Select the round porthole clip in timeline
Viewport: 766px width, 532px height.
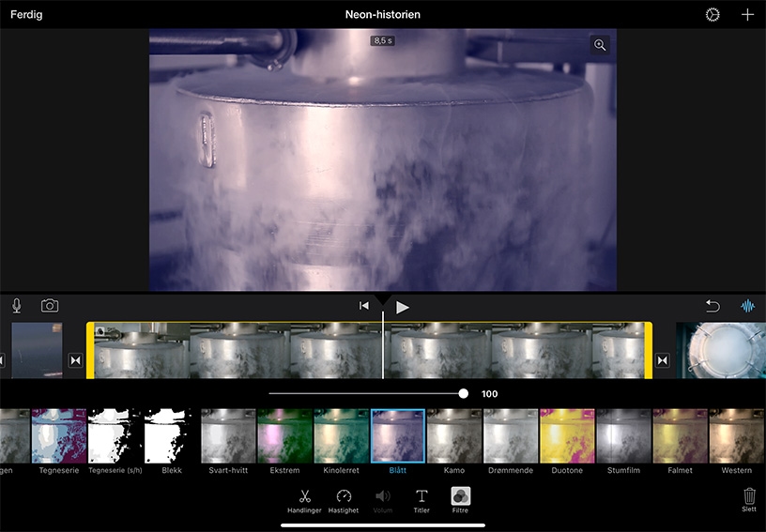[721, 350]
